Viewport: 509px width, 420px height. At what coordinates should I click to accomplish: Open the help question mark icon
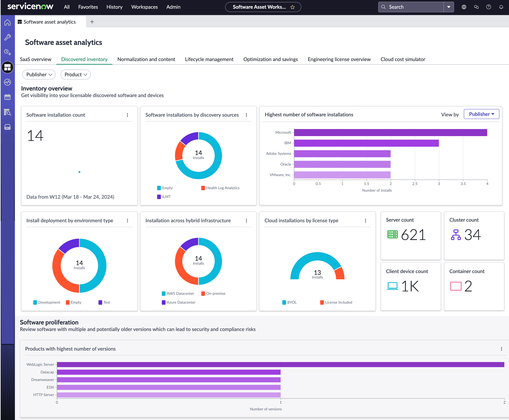tap(489, 7)
